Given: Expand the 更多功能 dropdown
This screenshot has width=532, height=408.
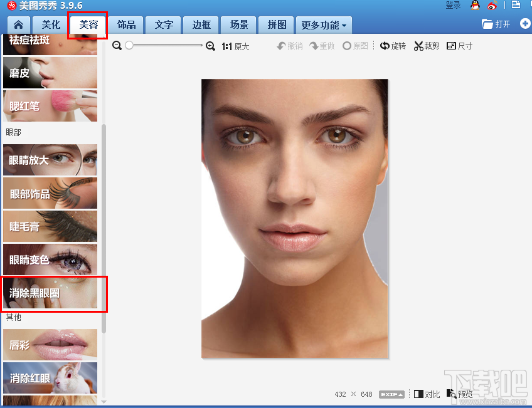Looking at the screenshot, I should click(x=324, y=24).
